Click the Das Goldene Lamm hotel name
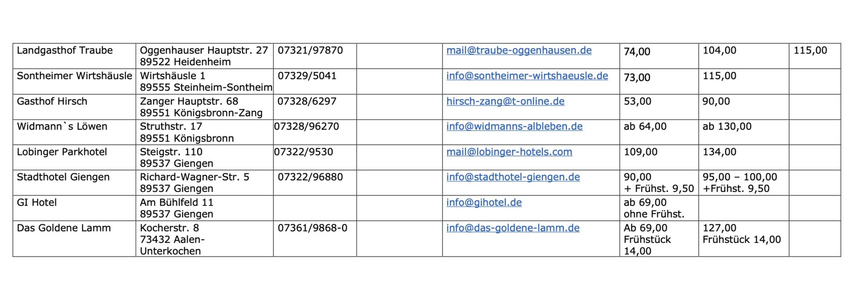Viewport: 868px width, 285px height. click(64, 228)
